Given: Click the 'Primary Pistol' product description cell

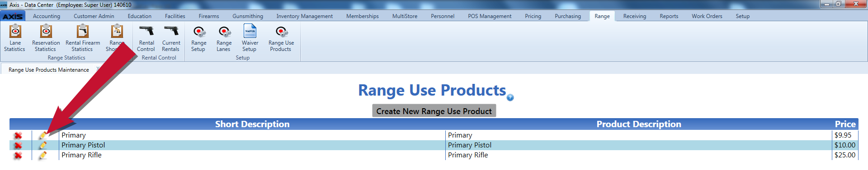Looking at the screenshot, I should click(x=639, y=145).
